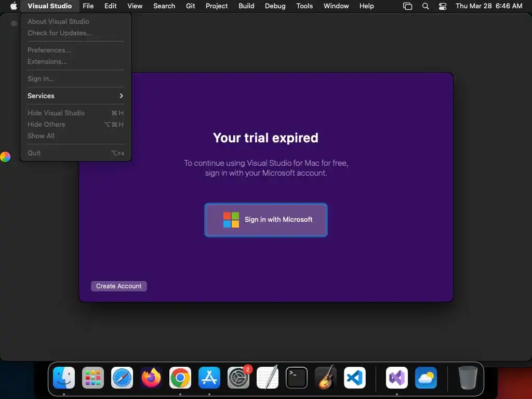Screen dimensions: 532x399
Task: Select Hide Visual Studio entry
Action: click(75, 113)
